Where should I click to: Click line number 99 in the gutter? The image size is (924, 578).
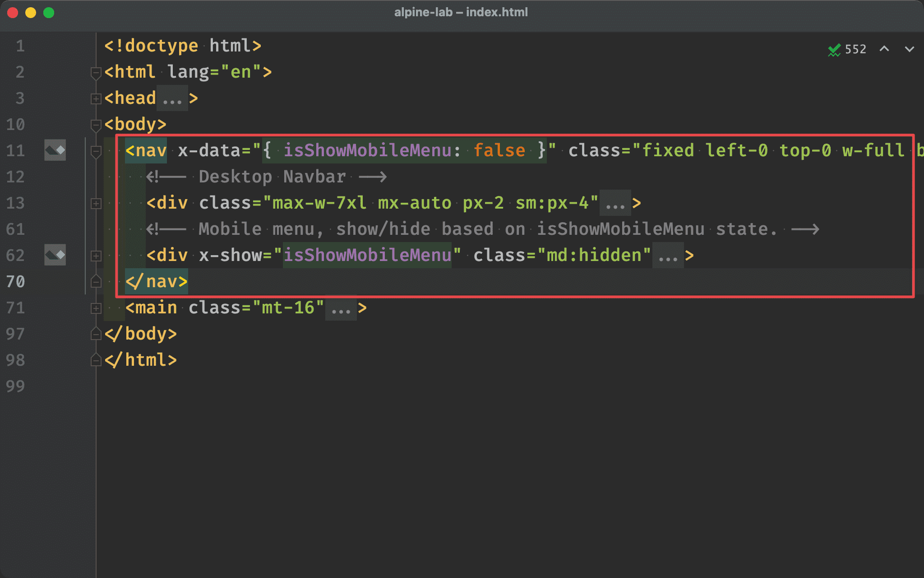pos(16,387)
